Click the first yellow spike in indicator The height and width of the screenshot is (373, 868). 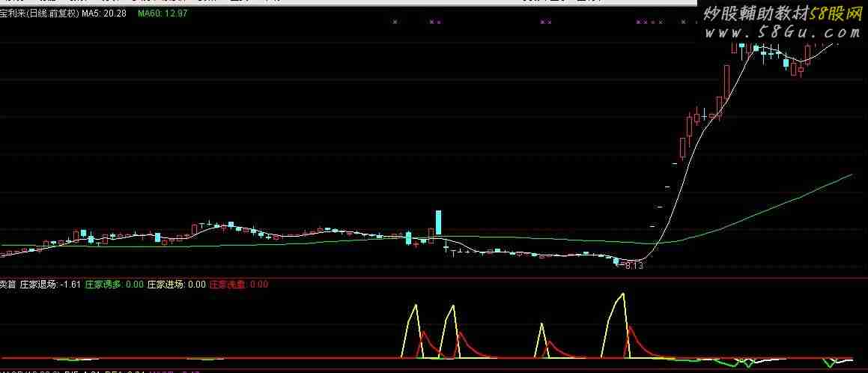(414, 306)
